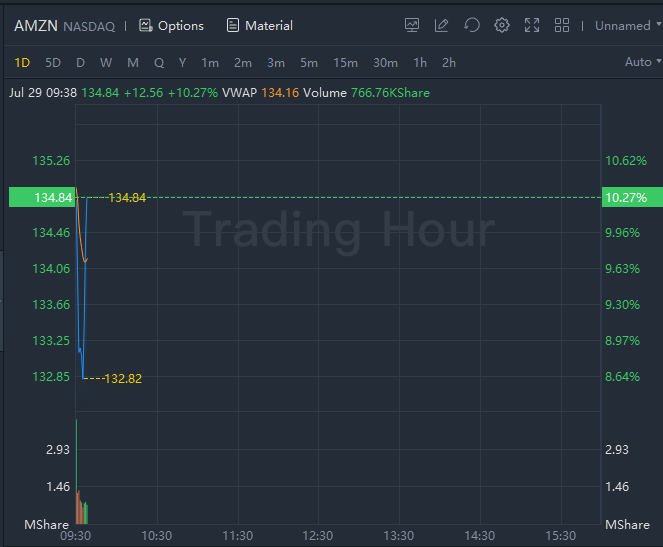Screen dimensions: 663x547
Task: Open chart settings gear
Action: pos(501,25)
